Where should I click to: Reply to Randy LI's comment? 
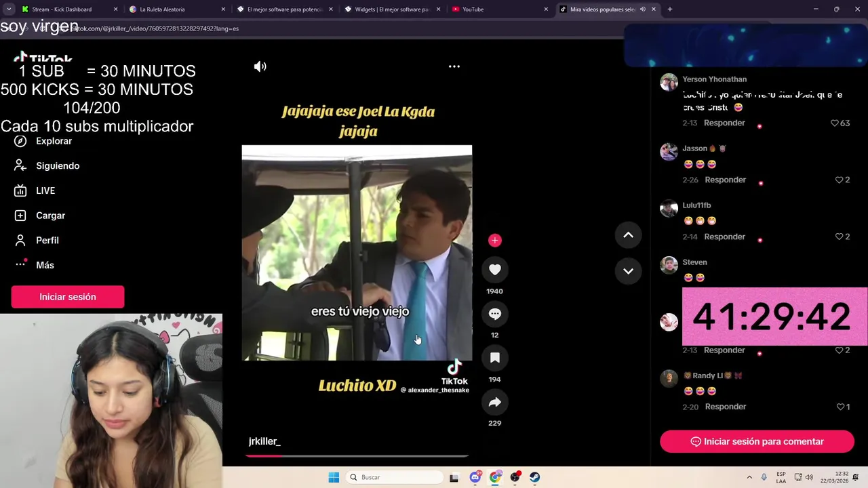tap(725, 407)
